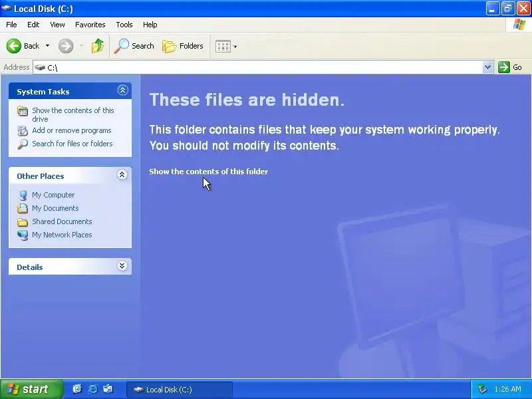Open the Tools menu
Viewport: 532px width, 399px height.
pyautogui.click(x=124, y=25)
